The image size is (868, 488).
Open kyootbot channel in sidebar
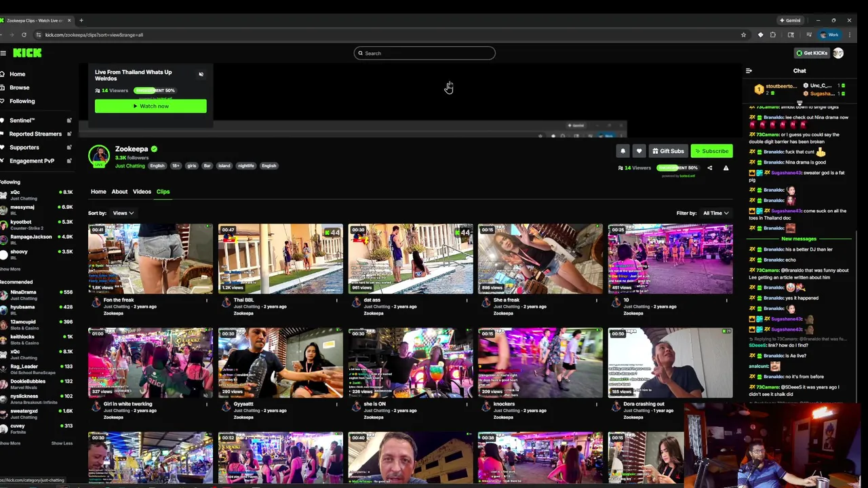click(36, 225)
